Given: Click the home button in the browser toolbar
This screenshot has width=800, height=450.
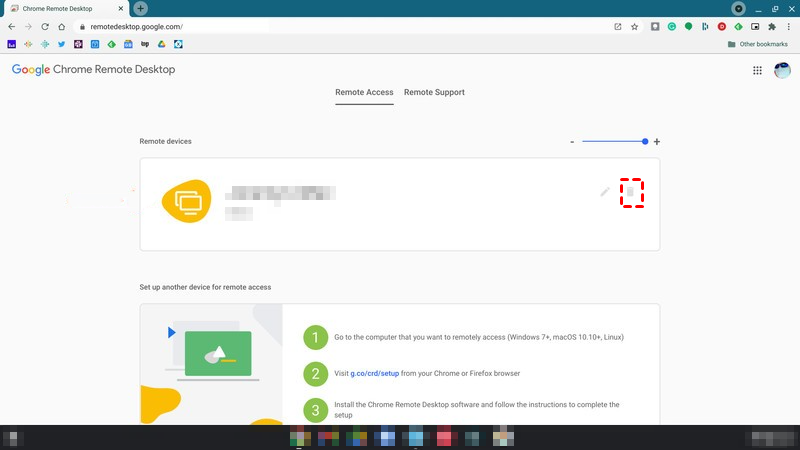Looking at the screenshot, I should tap(63, 27).
